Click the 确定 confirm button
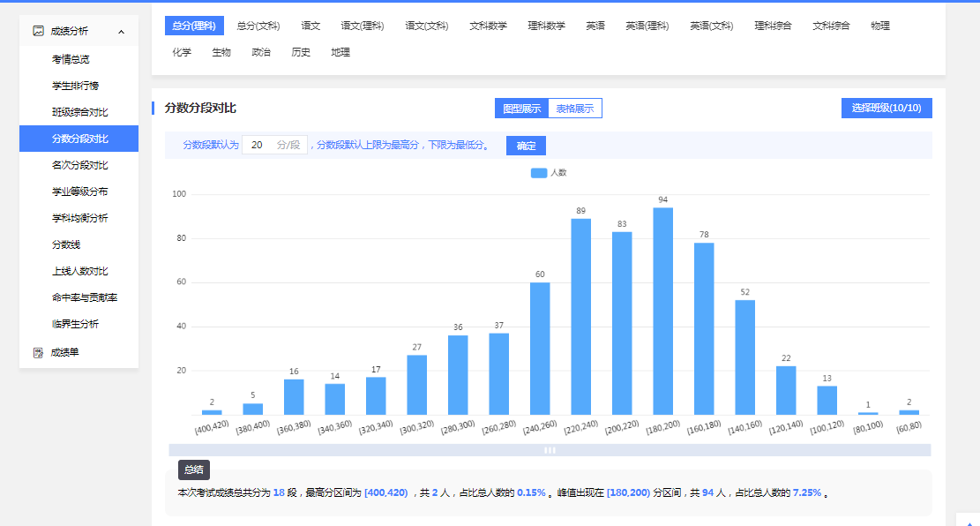Viewport: 980px width, 526px height. click(526, 146)
